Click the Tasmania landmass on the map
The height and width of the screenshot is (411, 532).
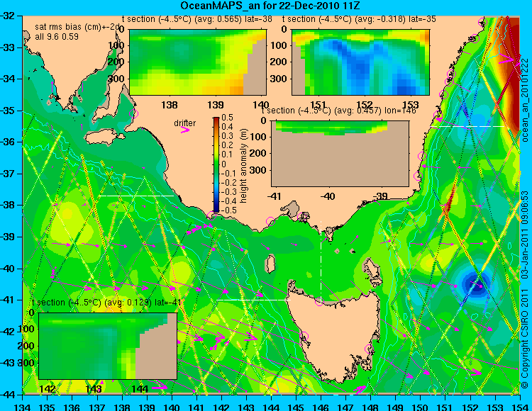point(333,335)
